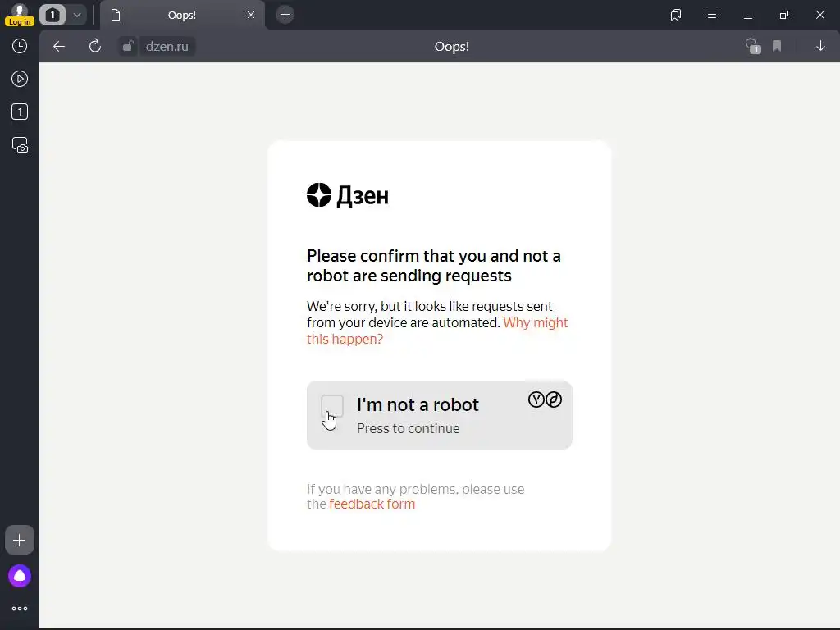Image resolution: width=840 pixels, height=630 pixels.
Task: Expand the tab groups dropdown arrow
Action: [x=77, y=15]
